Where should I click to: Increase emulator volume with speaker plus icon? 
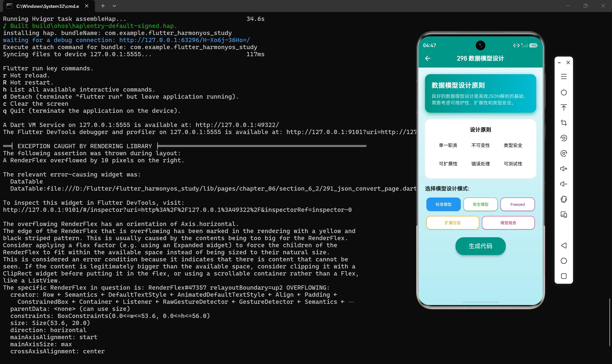[x=564, y=169]
